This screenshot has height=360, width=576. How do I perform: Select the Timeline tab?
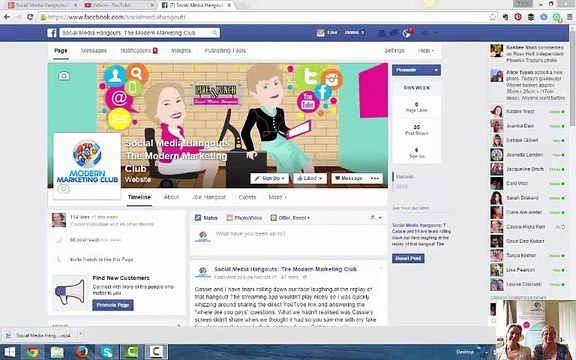[x=139, y=197]
